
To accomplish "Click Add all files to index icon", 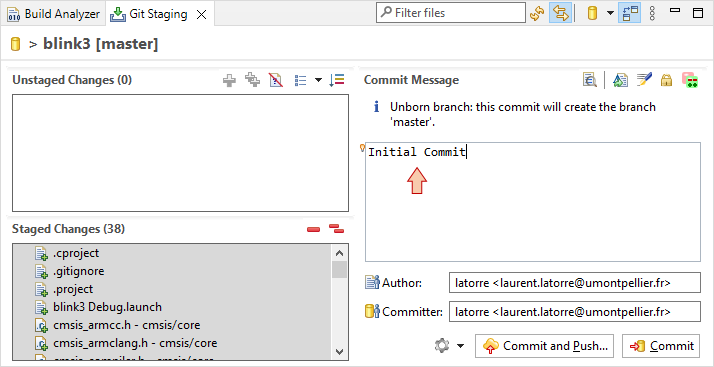I will pos(252,80).
